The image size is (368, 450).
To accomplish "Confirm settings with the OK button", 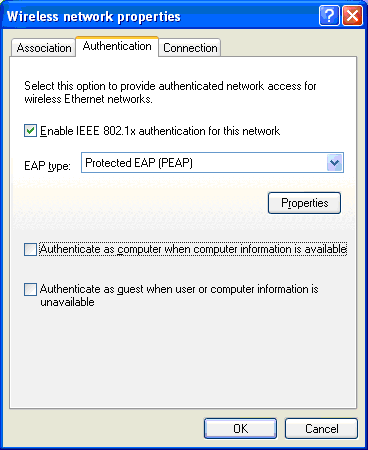I will [240, 428].
